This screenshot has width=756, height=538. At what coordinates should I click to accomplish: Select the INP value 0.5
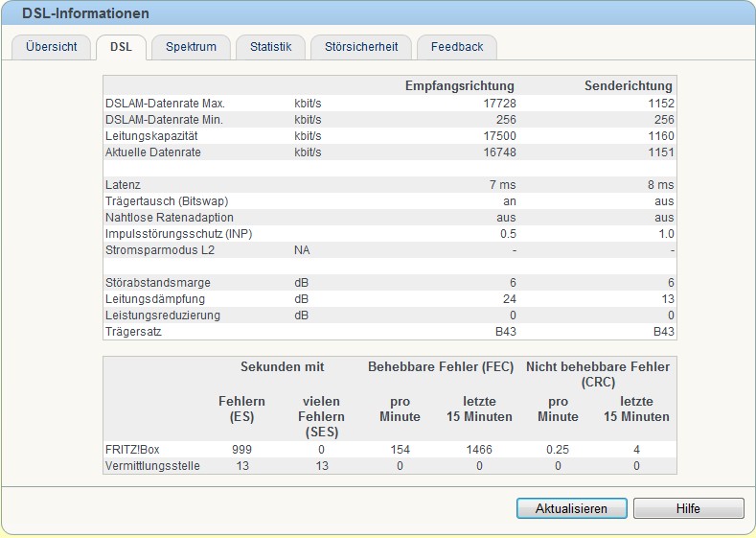point(508,234)
